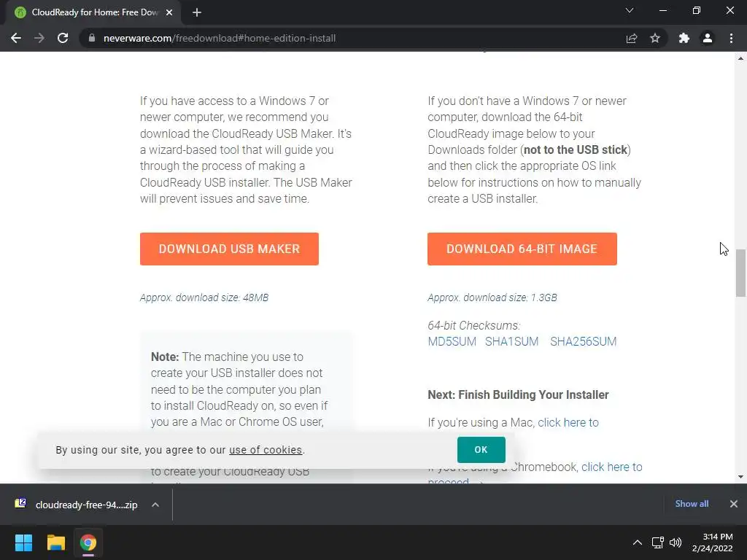
Task: Open network status tray icon
Action: tap(658, 542)
